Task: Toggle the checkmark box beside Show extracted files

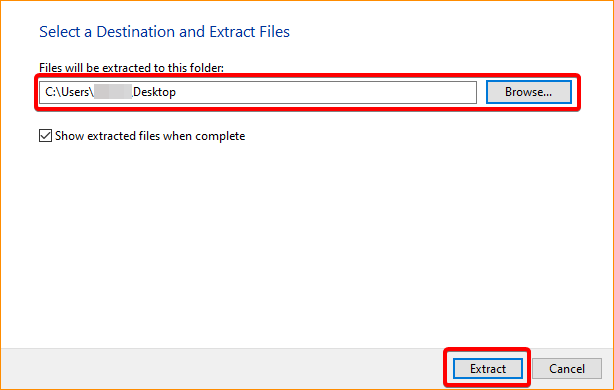Action: 45,136
